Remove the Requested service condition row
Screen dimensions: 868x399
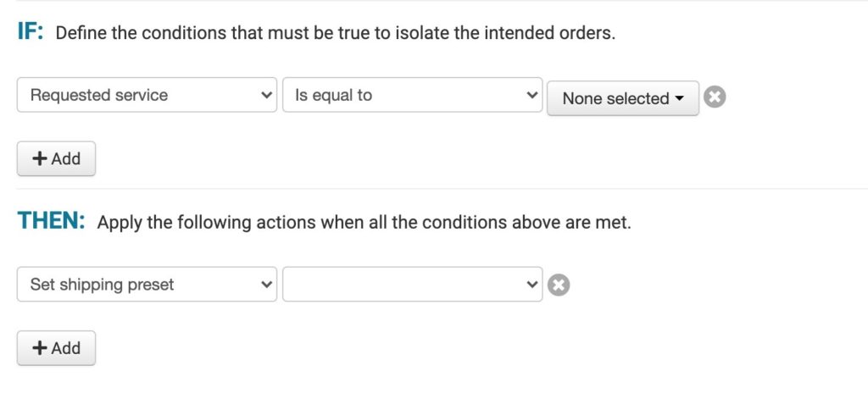click(715, 97)
